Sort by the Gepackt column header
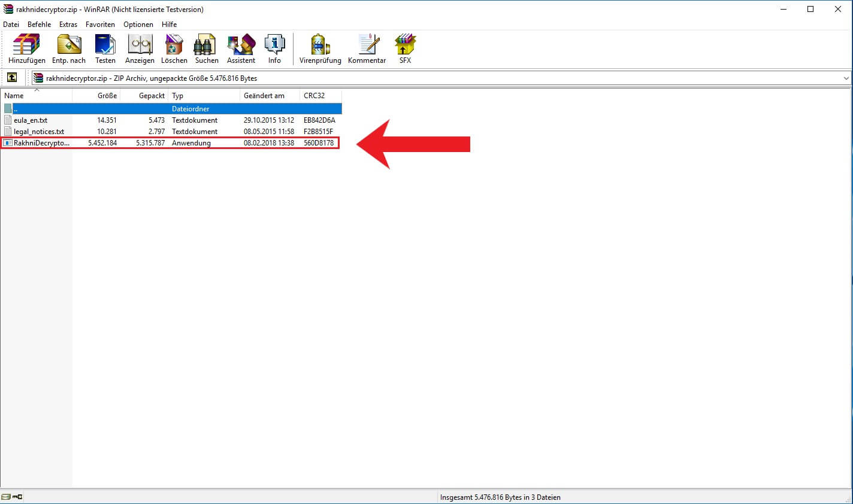This screenshot has height=504, width=853. click(x=144, y=95)
